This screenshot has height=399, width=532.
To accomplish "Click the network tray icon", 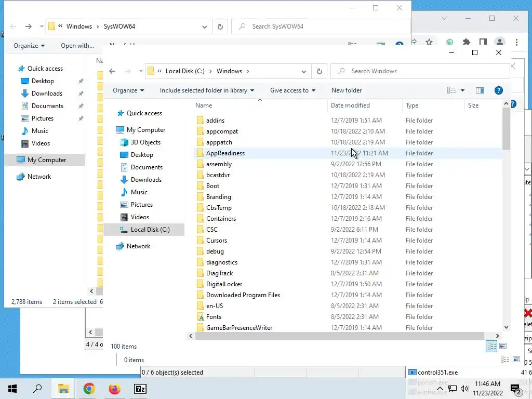I will pyautogui.click(x=453, y=389).
